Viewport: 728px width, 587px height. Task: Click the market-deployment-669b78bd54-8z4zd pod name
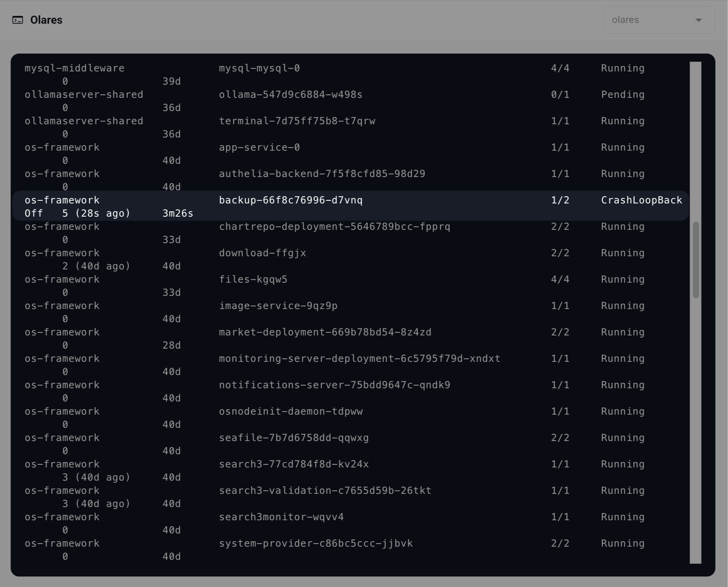[x=325, y=332]
